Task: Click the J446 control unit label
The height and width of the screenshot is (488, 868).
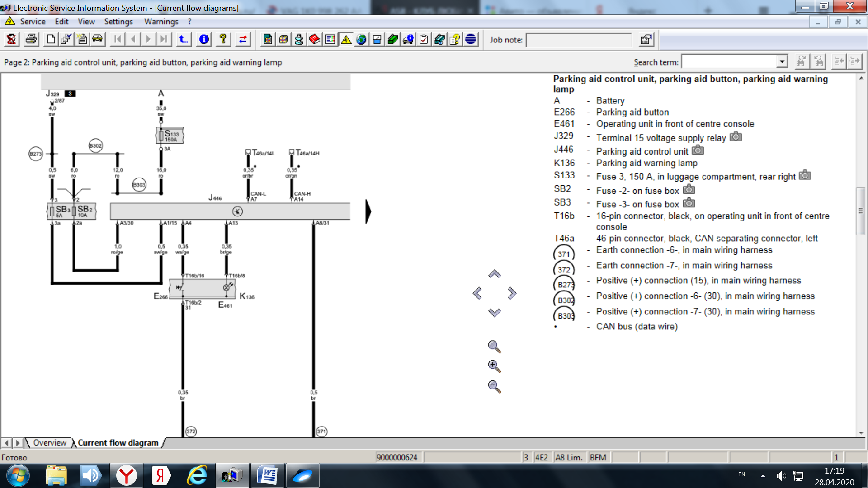Action: tap(215, 197)
